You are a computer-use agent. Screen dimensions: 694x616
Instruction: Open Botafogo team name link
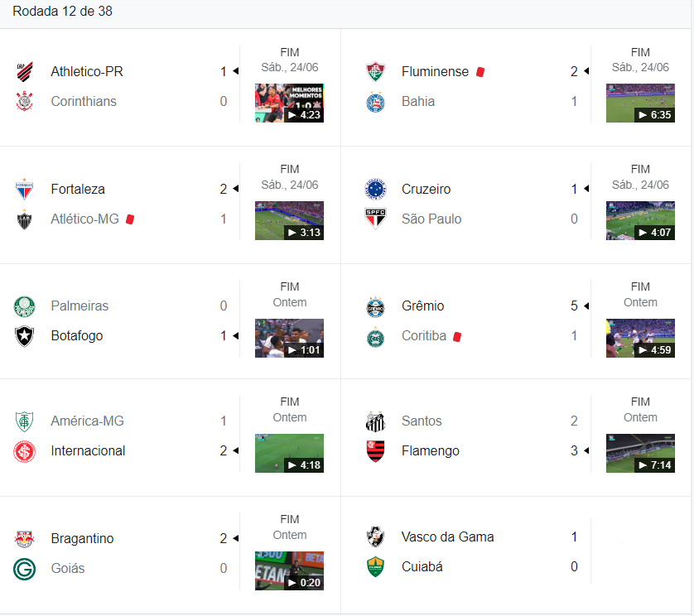tap(77, 336)
